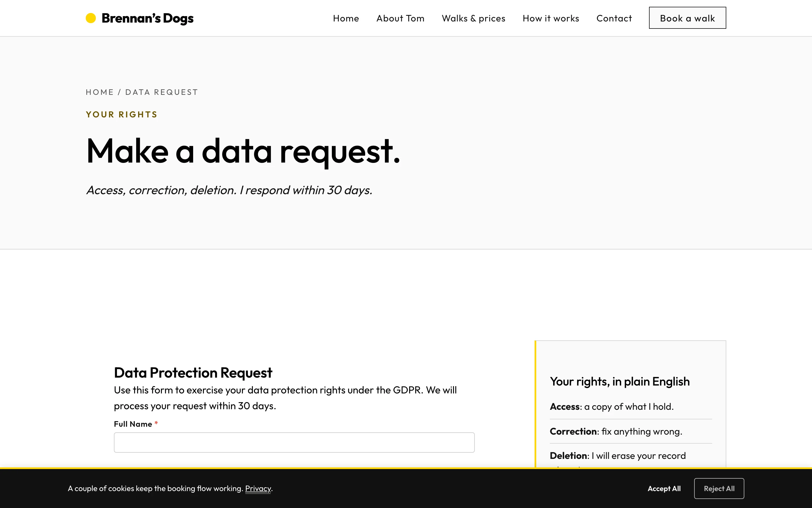Screen dimensions: 812x508
Task: Open the About Tom page
Action: [400, 18]
